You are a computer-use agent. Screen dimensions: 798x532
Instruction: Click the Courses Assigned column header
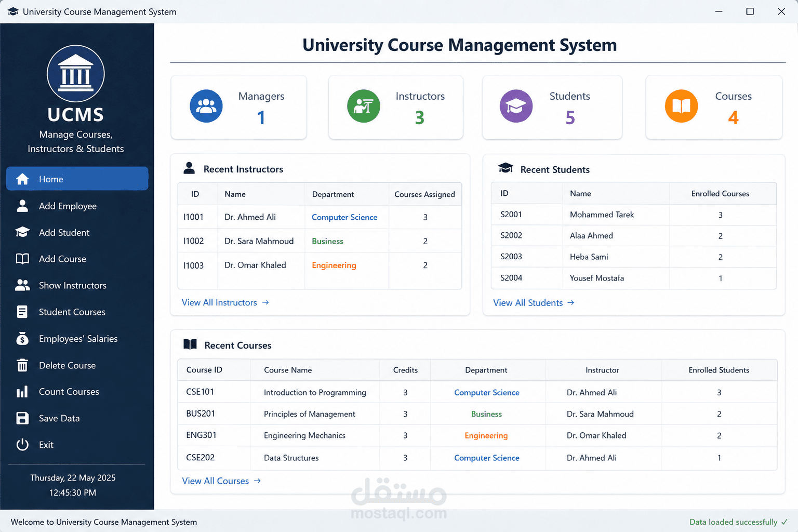coord(424,194)
